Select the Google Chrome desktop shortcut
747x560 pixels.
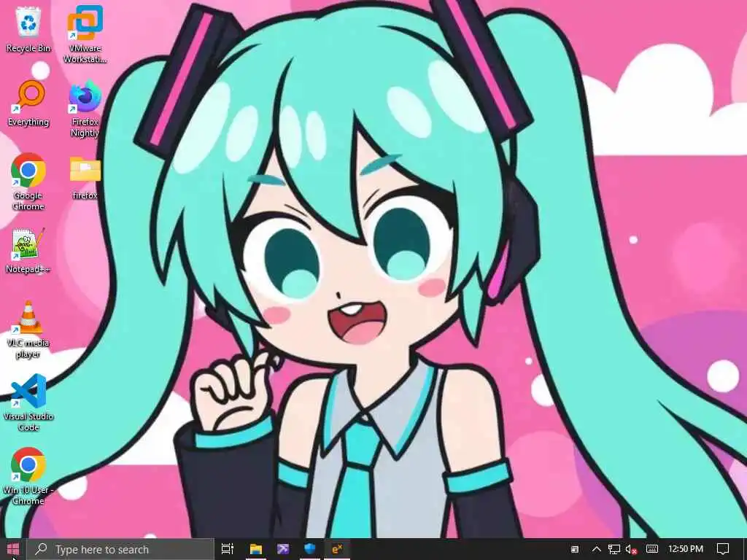(28, 182)
